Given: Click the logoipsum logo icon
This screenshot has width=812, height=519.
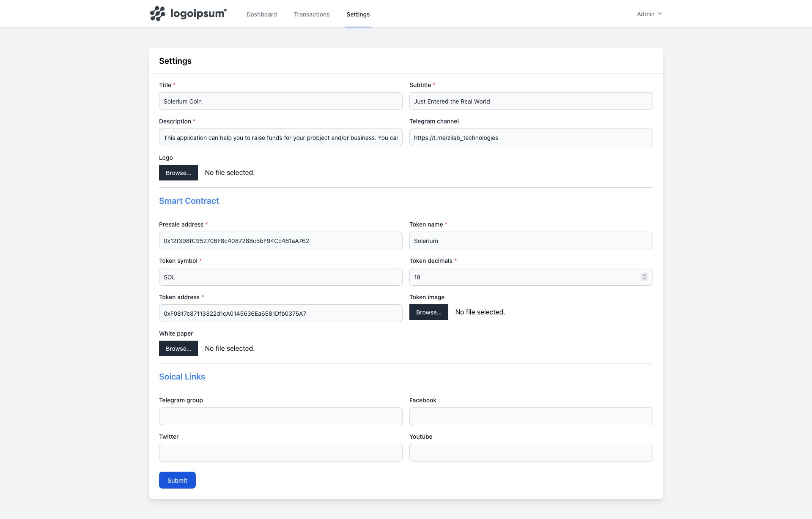Looking at the screenshot, I should 158,14.
